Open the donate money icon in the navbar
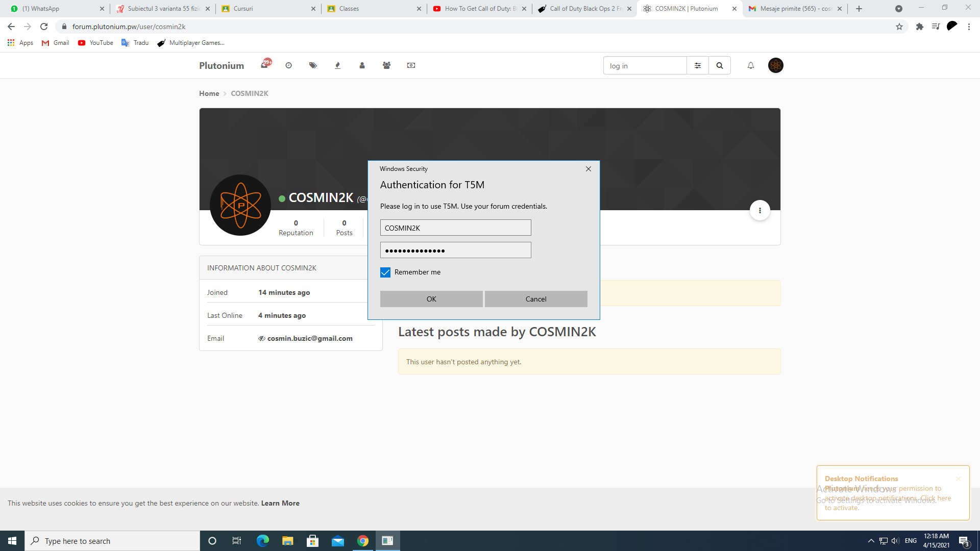 411,65
